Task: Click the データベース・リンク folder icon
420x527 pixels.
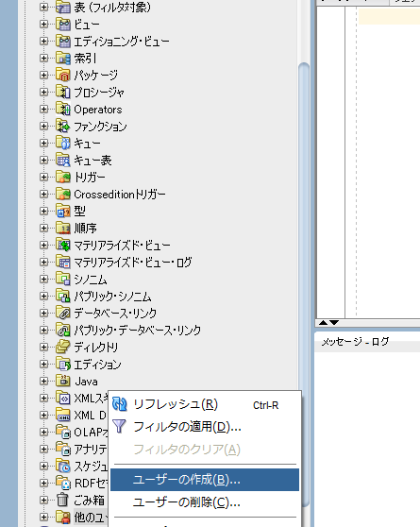Action: [63, 314]
